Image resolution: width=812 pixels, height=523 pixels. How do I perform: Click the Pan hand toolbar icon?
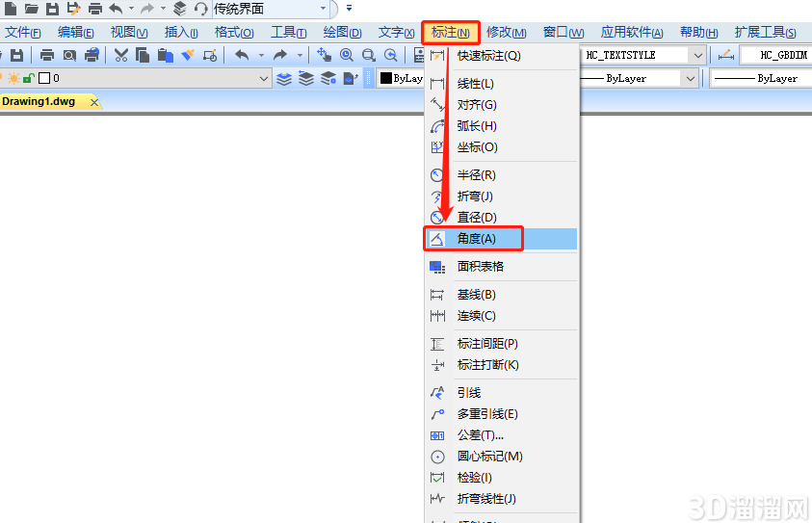(325, 55)
